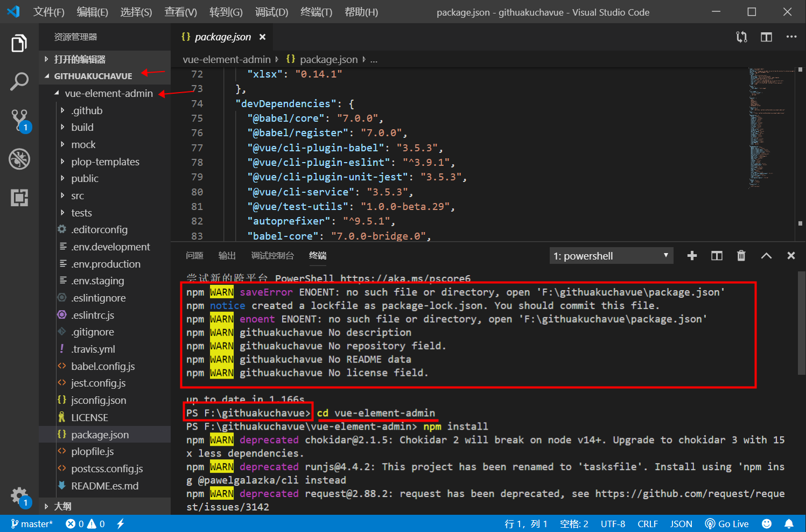This screenshot has height=532, width=806.
Task: Open errors and warnings count in status bar
Action: pos(85,524)
